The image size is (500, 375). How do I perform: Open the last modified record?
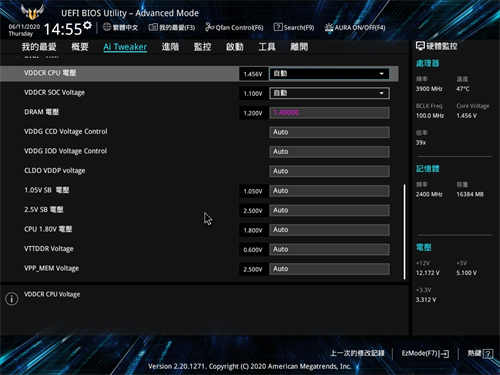pos(357,353)
